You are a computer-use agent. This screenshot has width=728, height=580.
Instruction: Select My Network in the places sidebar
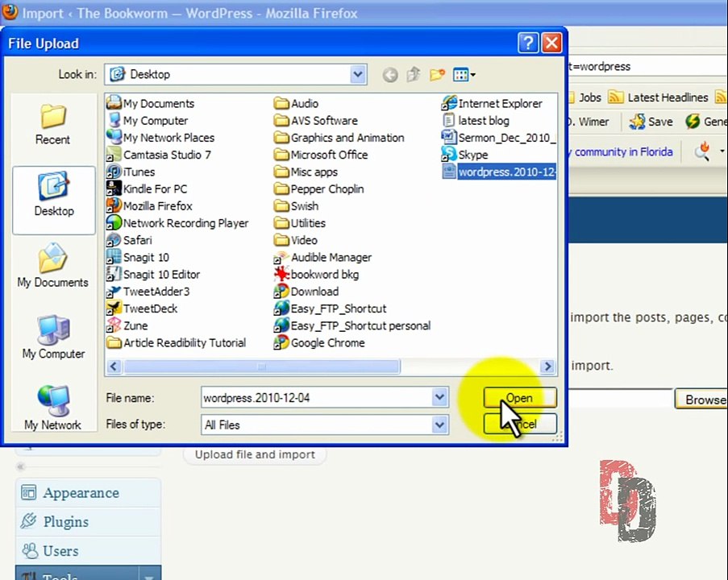(x=52, y=408)
